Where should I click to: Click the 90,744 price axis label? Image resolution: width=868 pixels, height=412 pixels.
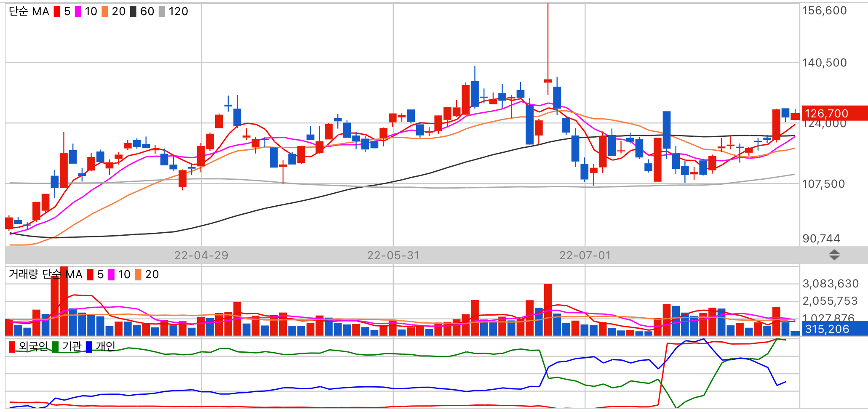pyautogui.click(x=821, y=239)
